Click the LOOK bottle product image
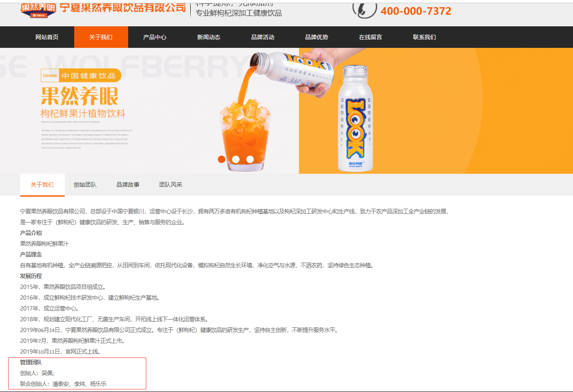 pos(355,119)
